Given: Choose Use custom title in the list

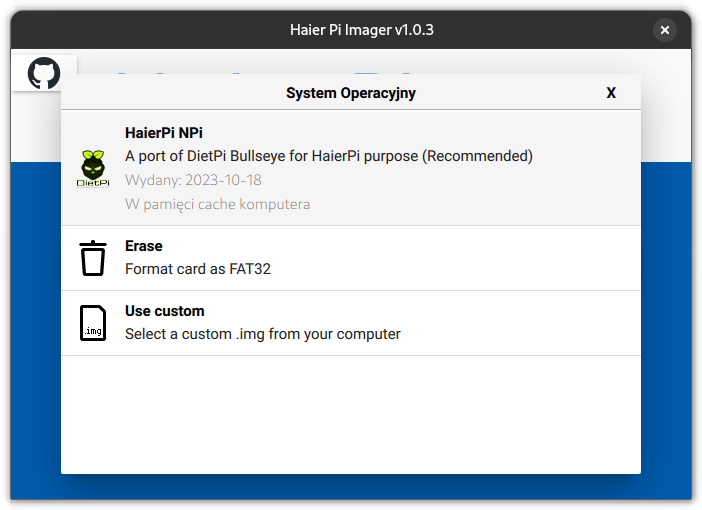Looking at the screenshot, I should [165, 311].
